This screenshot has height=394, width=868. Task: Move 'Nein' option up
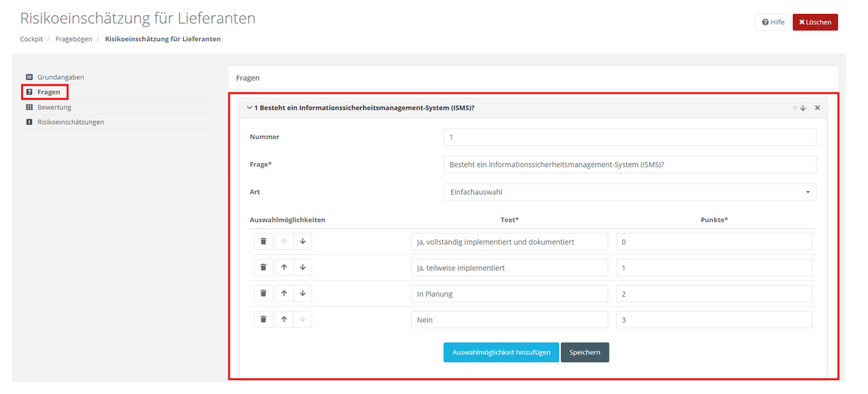[284, 319]
